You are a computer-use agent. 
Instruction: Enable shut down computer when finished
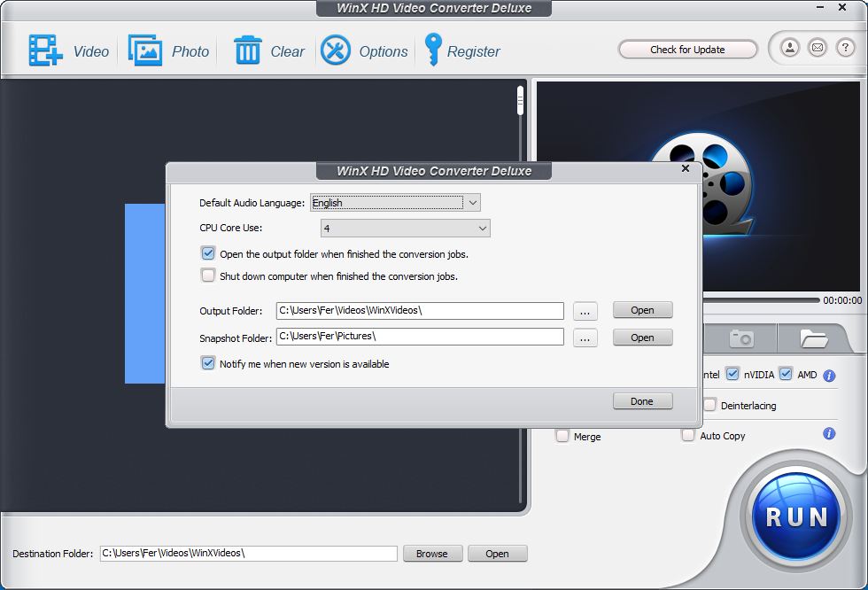[x=208, y=276]
